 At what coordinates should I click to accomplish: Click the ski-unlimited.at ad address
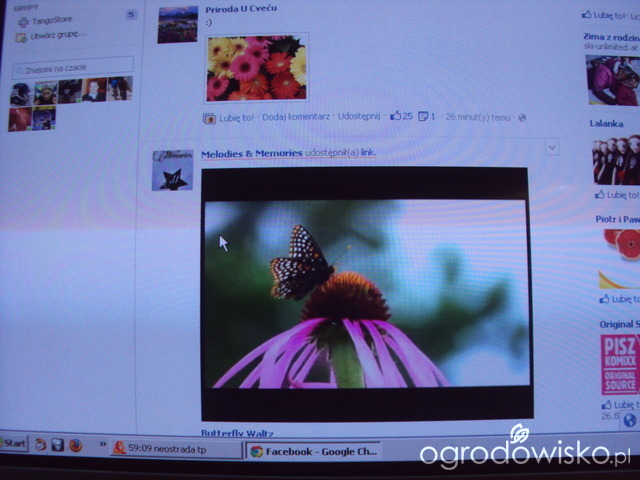[x=611, y=47]
